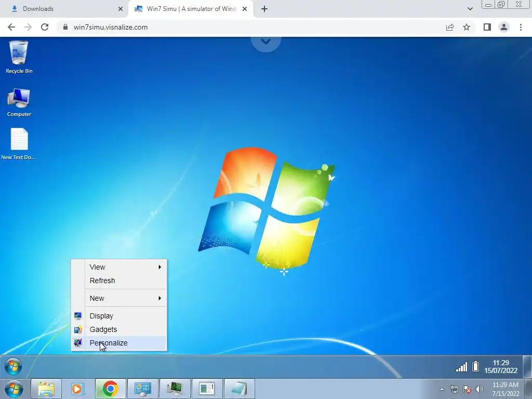Switch to the Win7 Simu tab
The width and height of the screenshot is (532, 399).
click(191, 9)
